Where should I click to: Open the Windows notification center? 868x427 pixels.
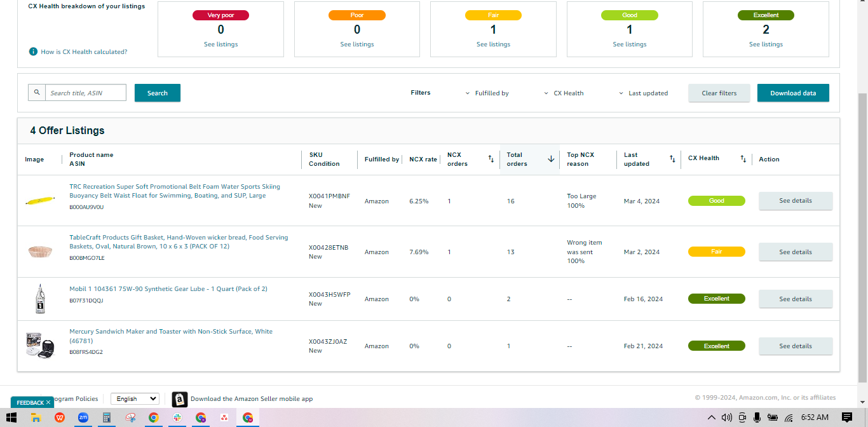846,417
